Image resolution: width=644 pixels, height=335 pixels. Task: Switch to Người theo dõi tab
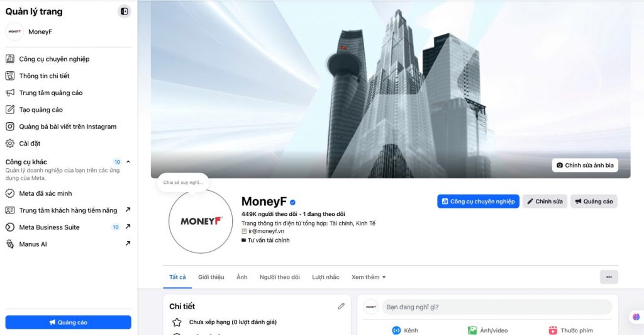click(x=280, y=277)
